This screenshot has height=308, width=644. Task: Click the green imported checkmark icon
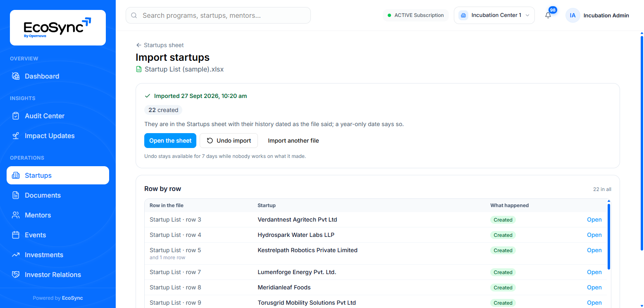pos(148,96)
